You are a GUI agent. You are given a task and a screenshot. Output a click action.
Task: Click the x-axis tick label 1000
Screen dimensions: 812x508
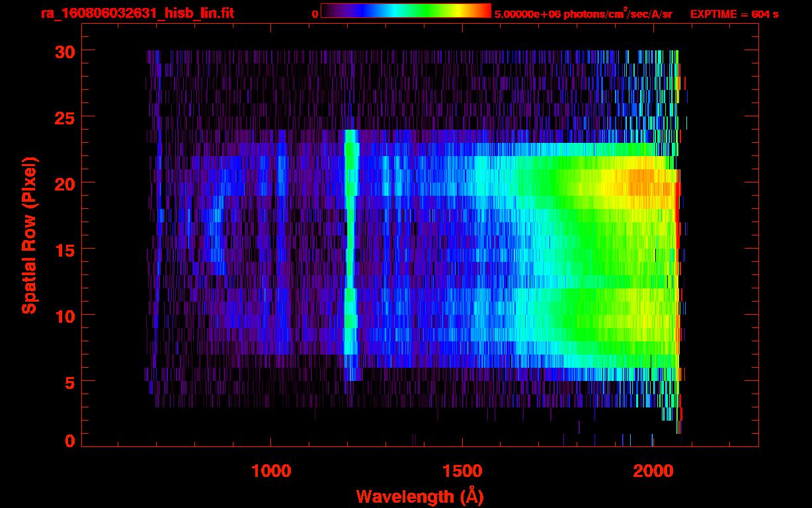(271, 471)
